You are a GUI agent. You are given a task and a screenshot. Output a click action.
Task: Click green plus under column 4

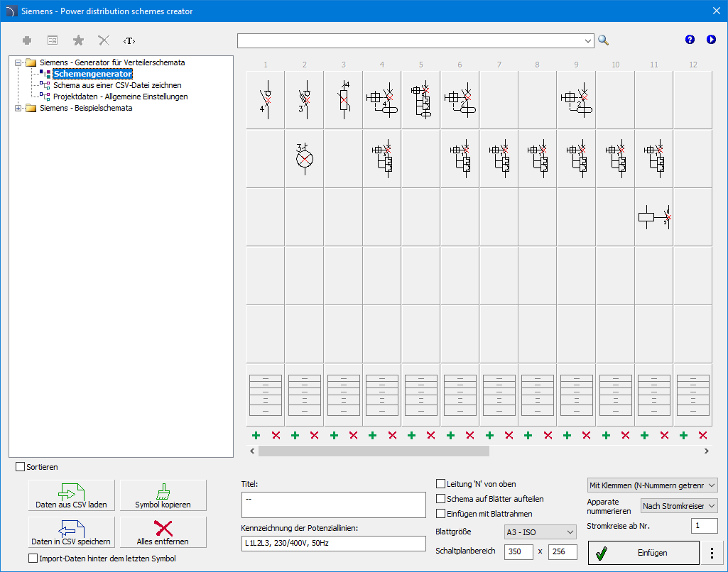372,435
